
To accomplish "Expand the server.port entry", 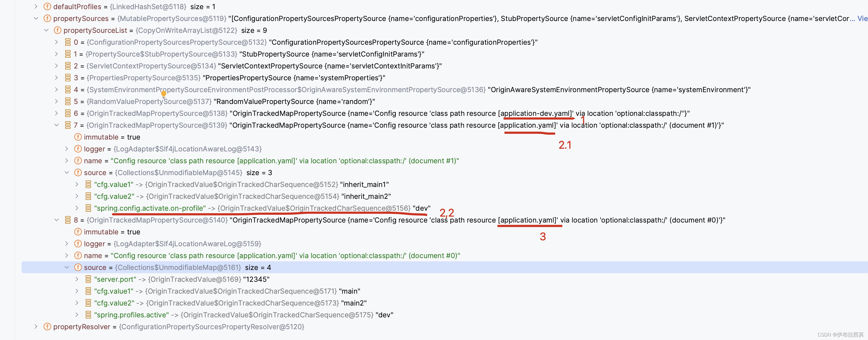I will [77, 279].
